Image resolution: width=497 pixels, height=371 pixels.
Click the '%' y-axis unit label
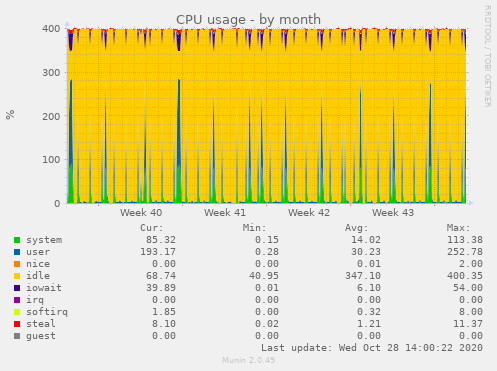pyautogui.click(x=10, y=114)
